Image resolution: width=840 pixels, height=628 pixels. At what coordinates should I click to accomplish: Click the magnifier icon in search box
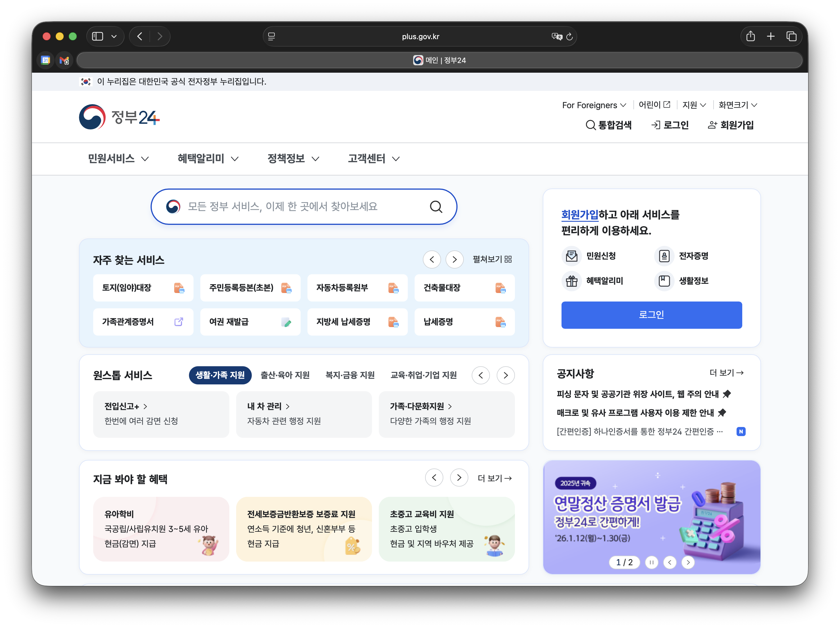pyautogui.click(x=436, y=207)
